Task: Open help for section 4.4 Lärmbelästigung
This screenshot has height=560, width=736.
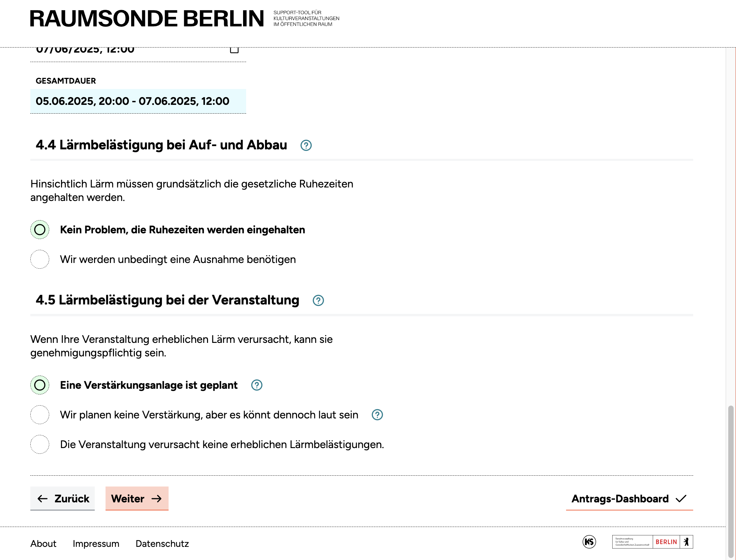Action: pyautogui.click(x=306, y=145)
